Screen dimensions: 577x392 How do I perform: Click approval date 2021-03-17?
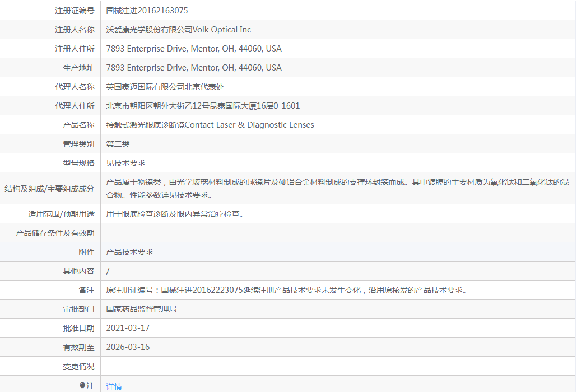(x=128, y=328)
